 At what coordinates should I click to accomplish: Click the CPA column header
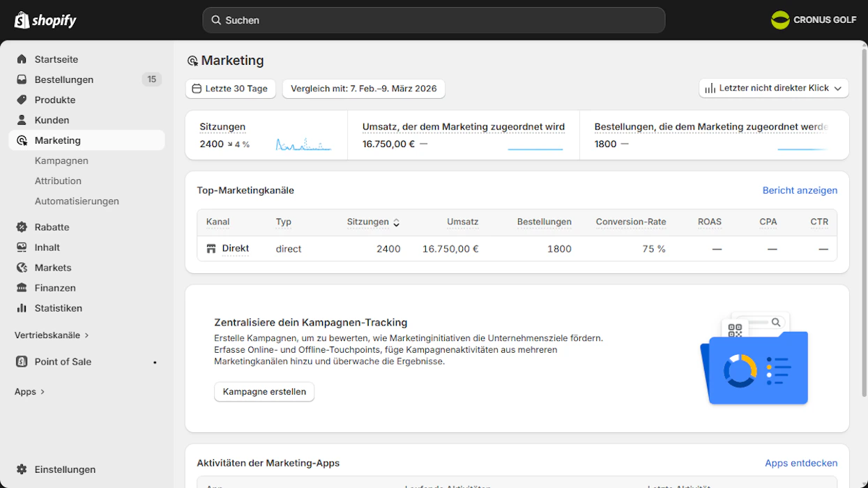point(768,222)
